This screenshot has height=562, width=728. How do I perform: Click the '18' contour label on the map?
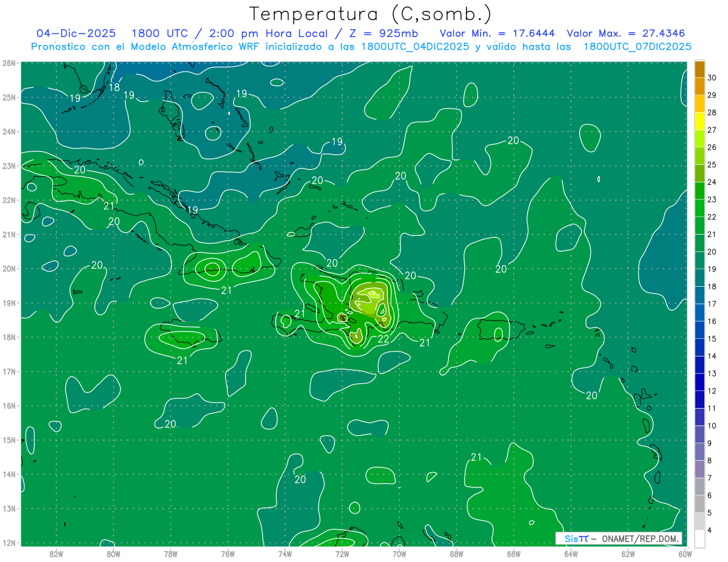coord(114,87)
